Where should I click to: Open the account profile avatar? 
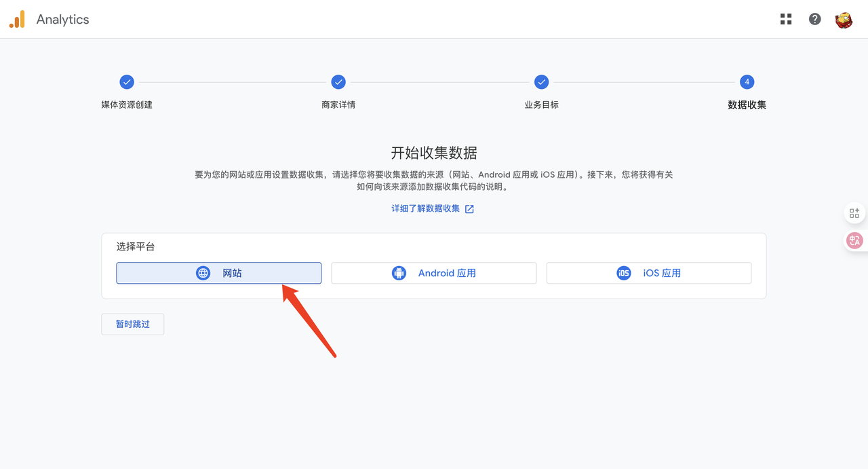844,20
